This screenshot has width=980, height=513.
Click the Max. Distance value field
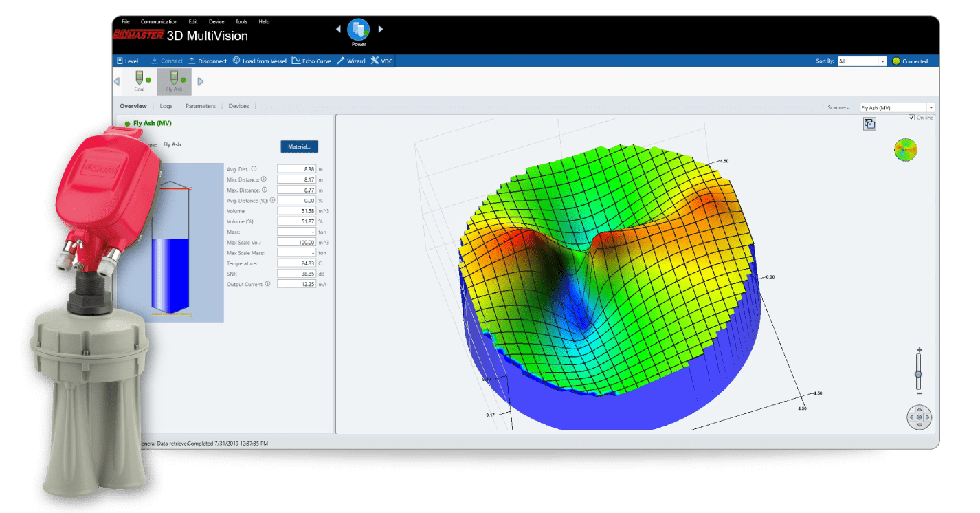point(296,190)
